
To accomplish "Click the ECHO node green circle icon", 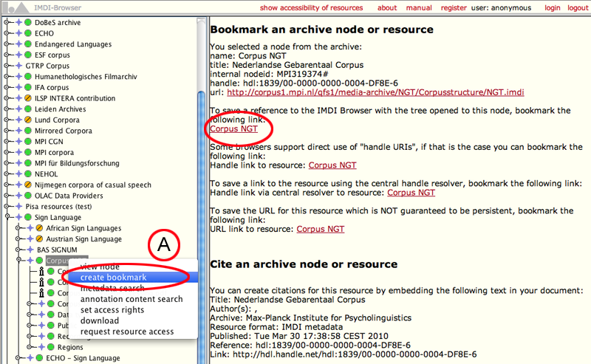I will (x=28, y=33).
